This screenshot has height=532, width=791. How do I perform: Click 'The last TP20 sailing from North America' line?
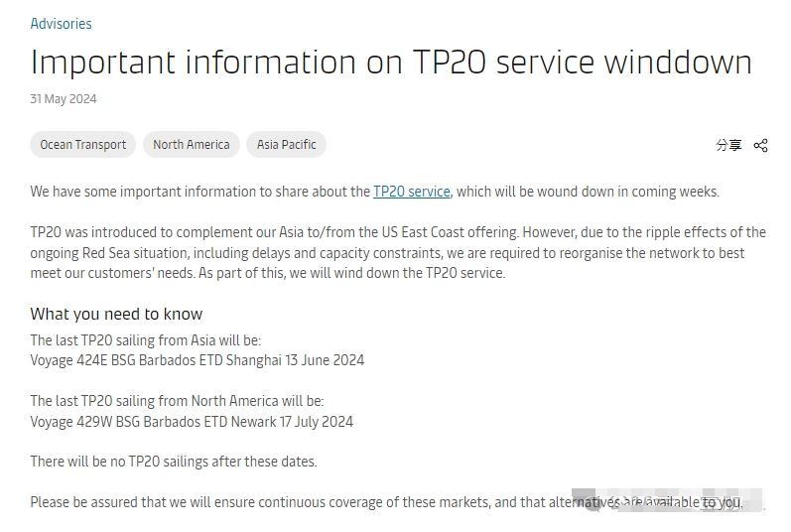[177, 402]
